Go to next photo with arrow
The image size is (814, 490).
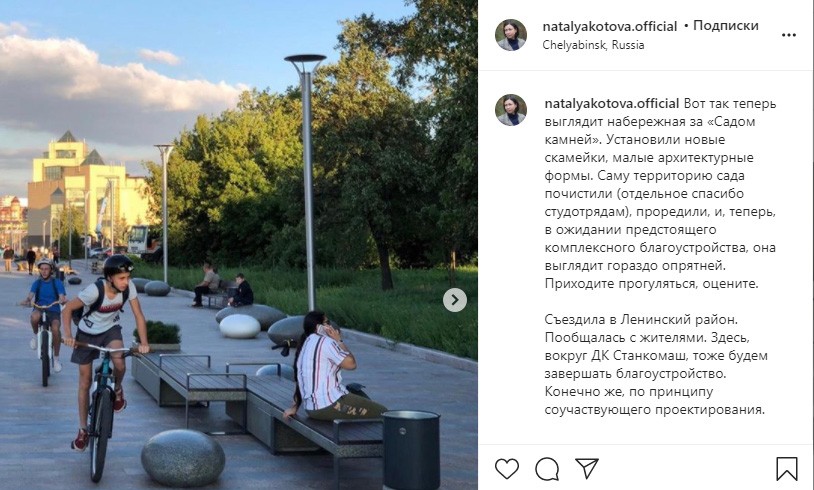pos(455,300)
